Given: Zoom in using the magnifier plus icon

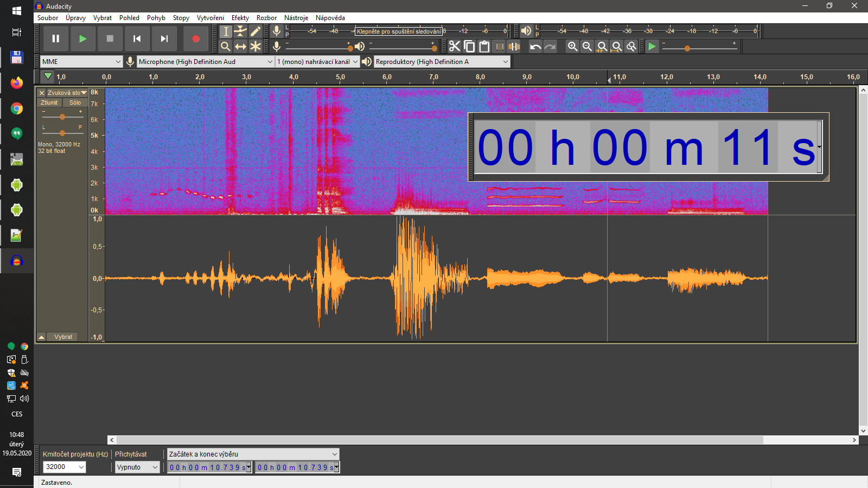Looking at the screenshot, I should (572, 46).
